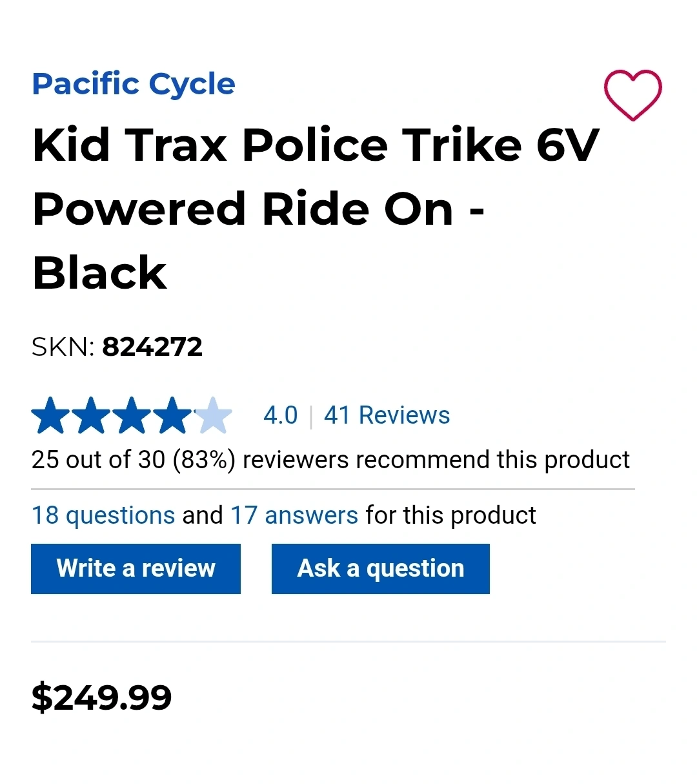Click the first filled rating star
Image resolution: width=697 pixels, height=784 pixels.
tap(51, 415)
